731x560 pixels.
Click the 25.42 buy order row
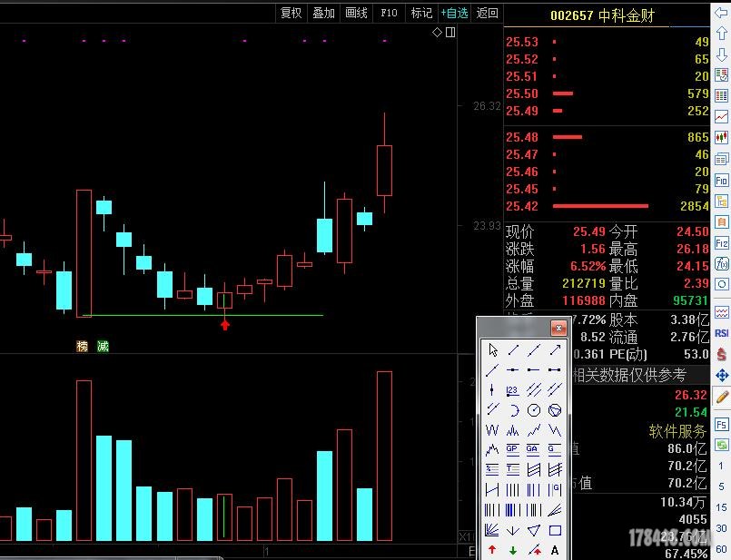pos(607,206)
